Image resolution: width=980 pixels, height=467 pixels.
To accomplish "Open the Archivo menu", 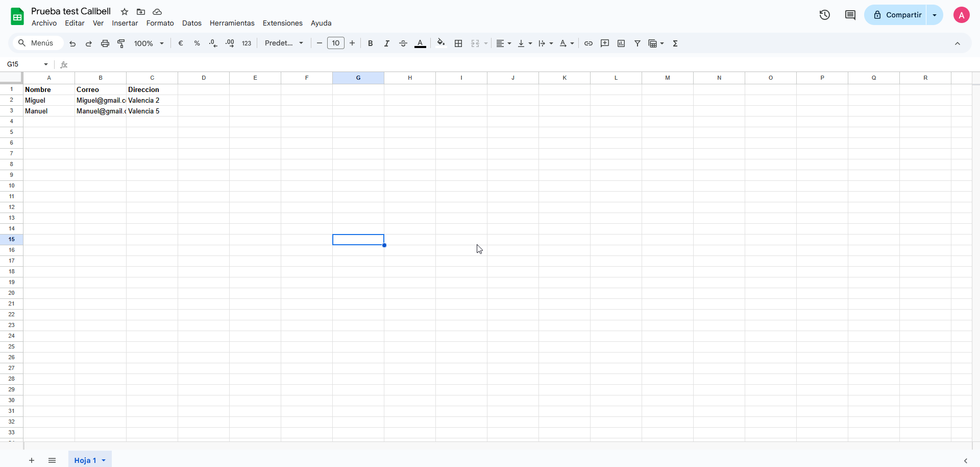I will tap(44, 23).
